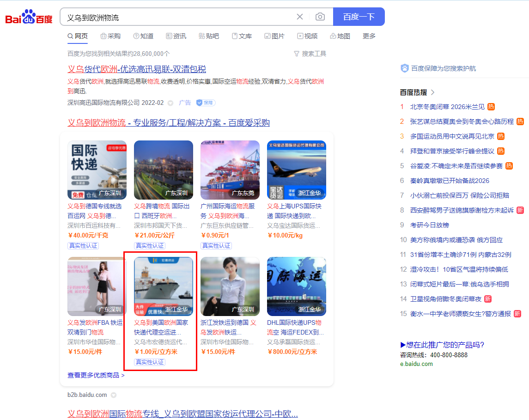Expand 百度热搜 with the chevron

433,92
